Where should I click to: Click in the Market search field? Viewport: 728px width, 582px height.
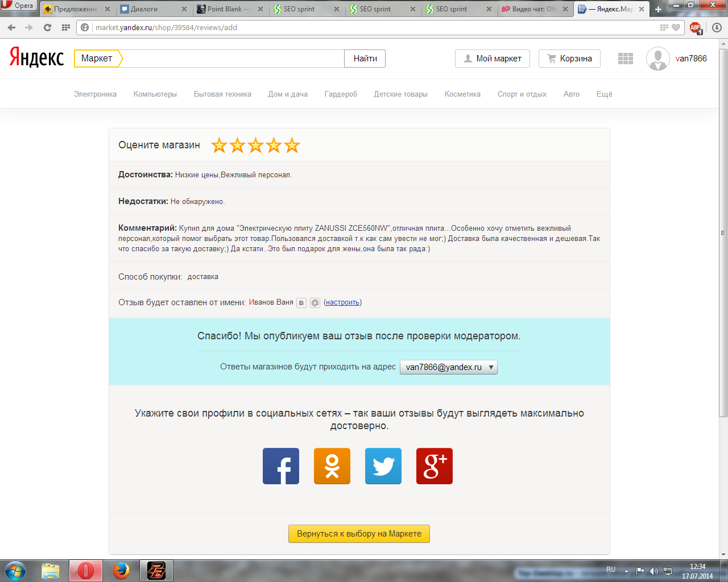click(233, 59)
